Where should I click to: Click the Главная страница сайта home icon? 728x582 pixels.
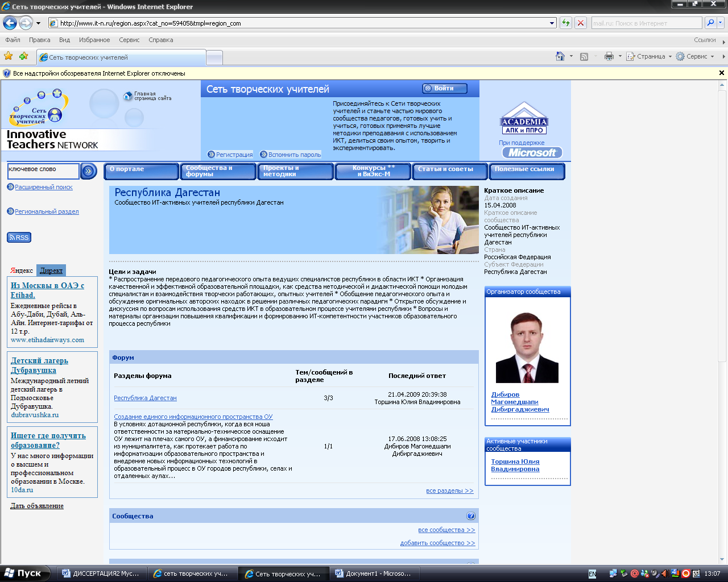(127, 96)
